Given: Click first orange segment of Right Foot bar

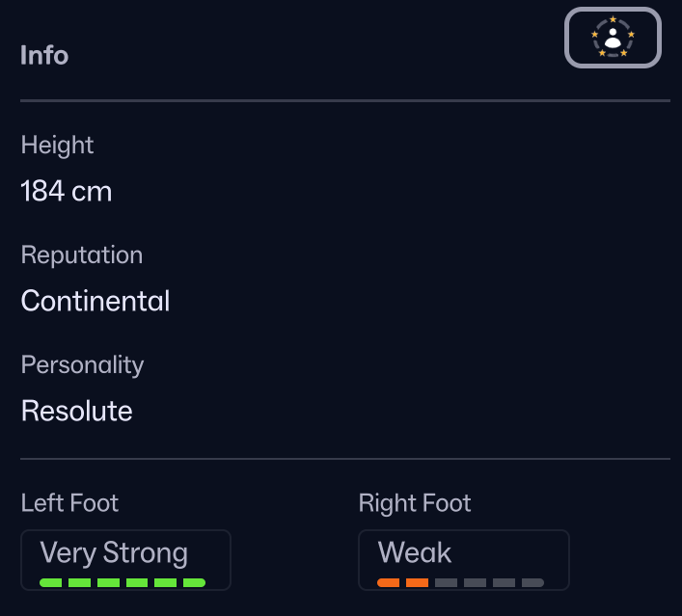Looking at the screenshot, I should pos(389,583).
